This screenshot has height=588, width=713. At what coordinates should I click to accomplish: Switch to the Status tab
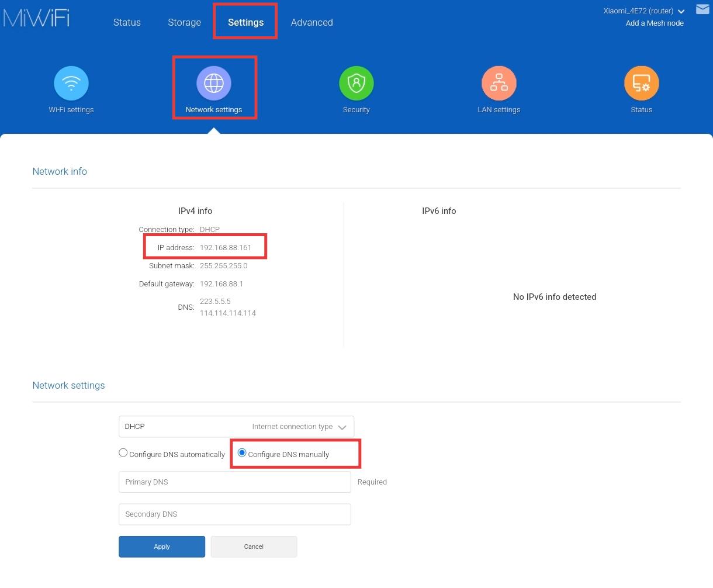click(x=127, y=23)
